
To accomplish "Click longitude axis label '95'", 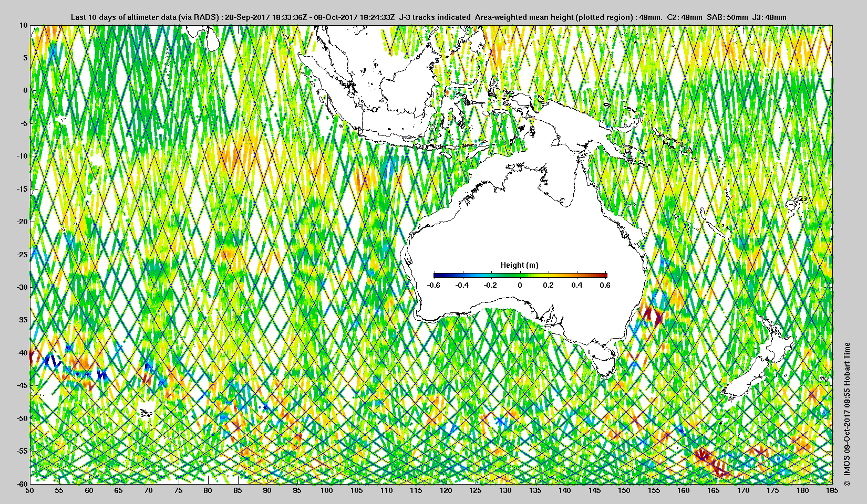I will (x=297, y=490).
